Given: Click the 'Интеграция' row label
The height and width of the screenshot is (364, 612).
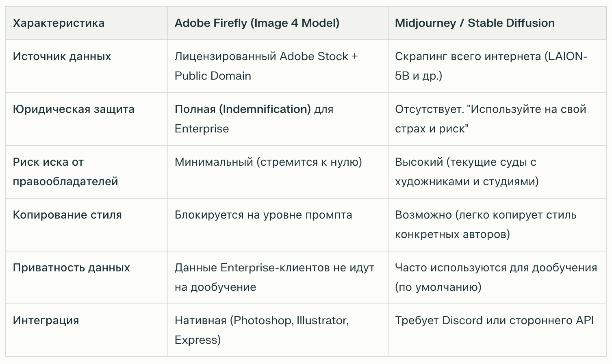Looking at the screenshot, I should coord(46,321).
